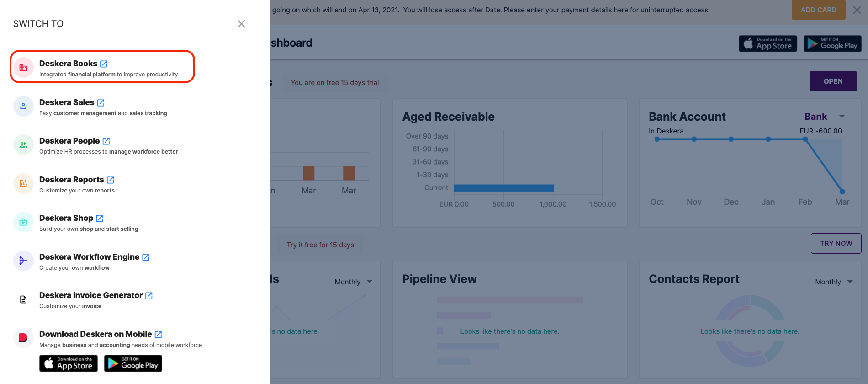
Task: Click the TRY NOW button
Action: coord(836,243)
